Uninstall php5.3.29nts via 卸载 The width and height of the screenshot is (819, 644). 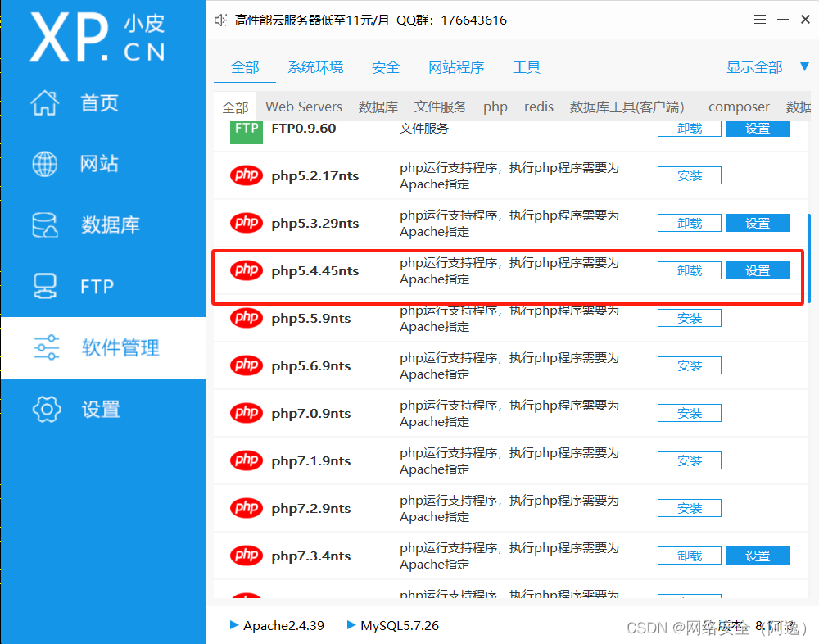point(689,223)
